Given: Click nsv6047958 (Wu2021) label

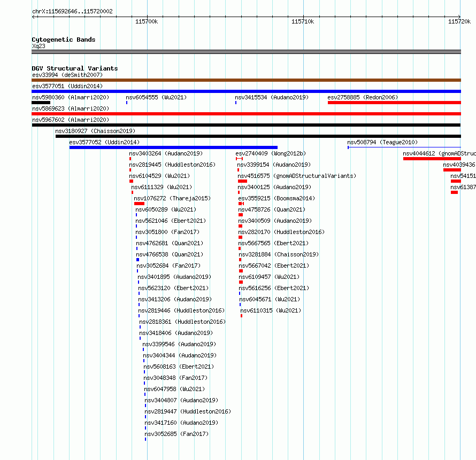Looking at the screenshot, I should (x=174, y=389).
